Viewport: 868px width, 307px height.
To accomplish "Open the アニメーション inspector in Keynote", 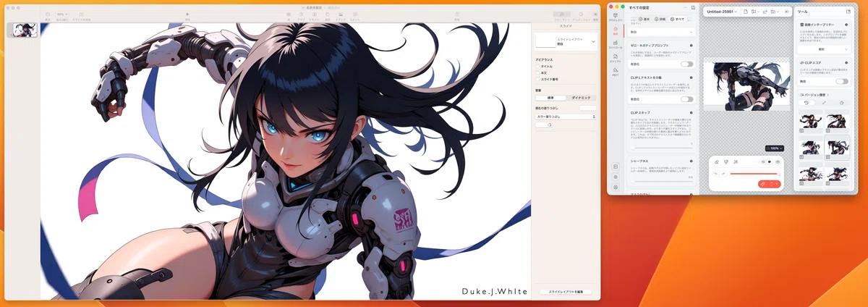I will click(x=581, y=14).
